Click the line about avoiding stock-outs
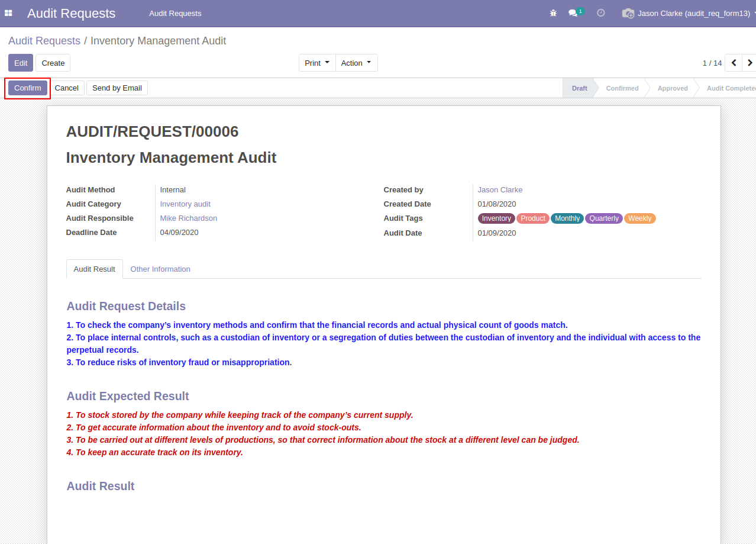 point(214,427)
